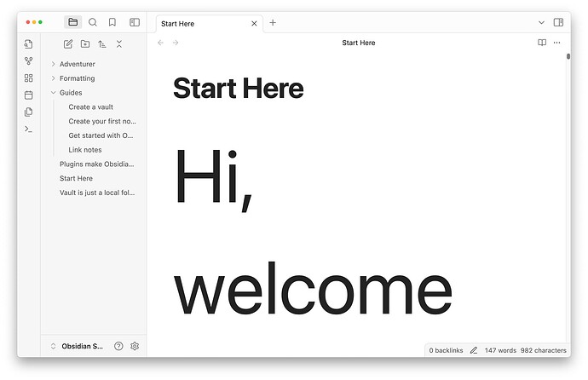Screen dimensions: 588x380
Task: Navigate back with the left arrow
Action: tap(160, 43)
